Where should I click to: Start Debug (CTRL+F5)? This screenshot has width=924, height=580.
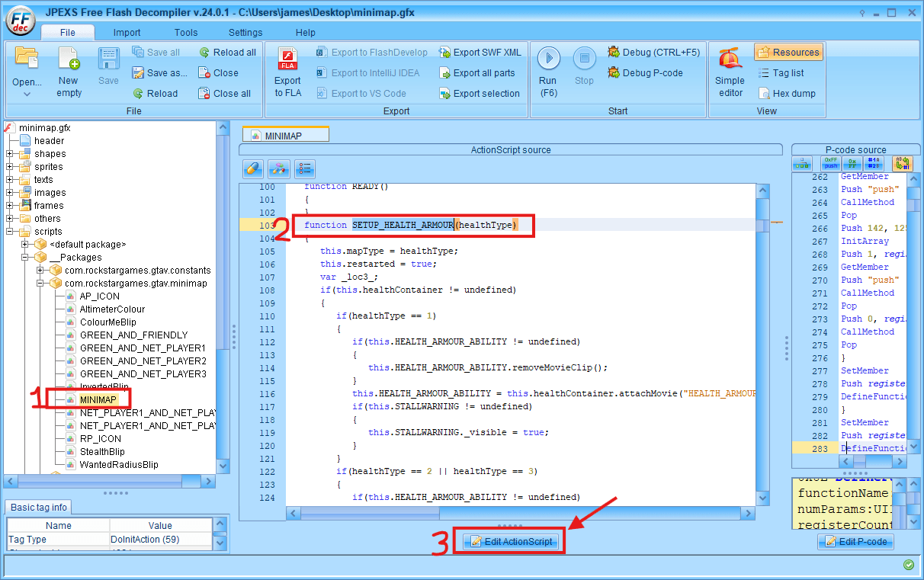[653, 53]
